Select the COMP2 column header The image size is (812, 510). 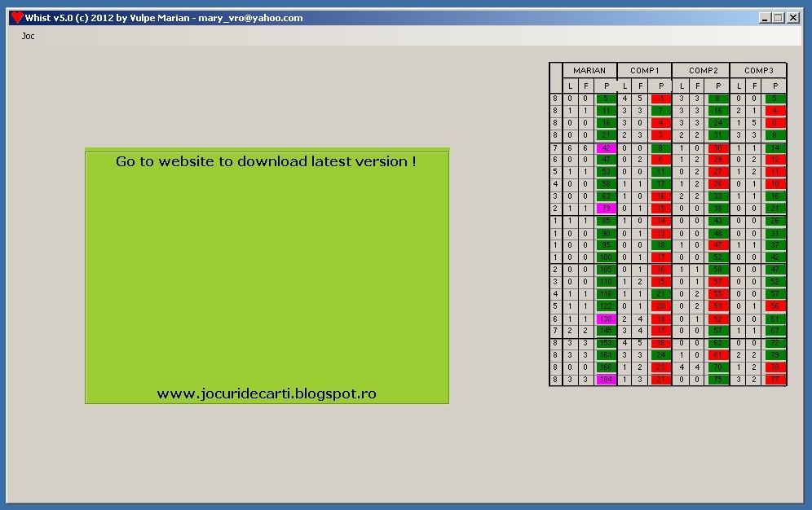[x=703, y=70]
